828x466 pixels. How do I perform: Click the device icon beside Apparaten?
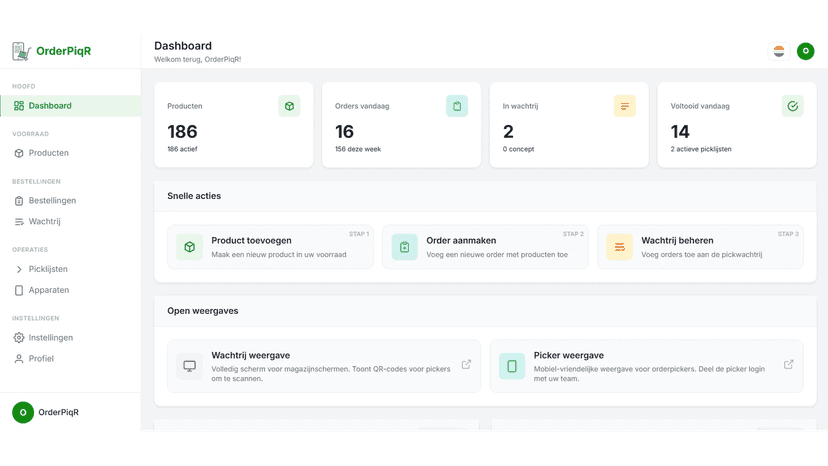[19, 290]
